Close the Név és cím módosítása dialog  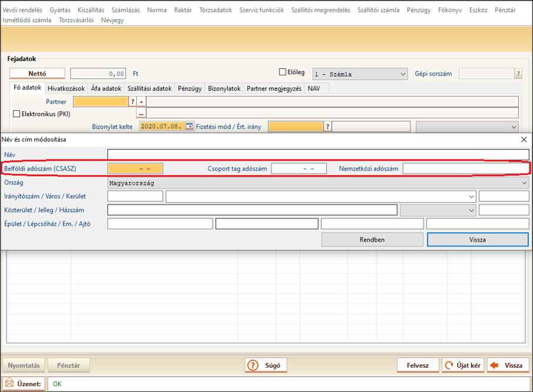tap(524, 139)
